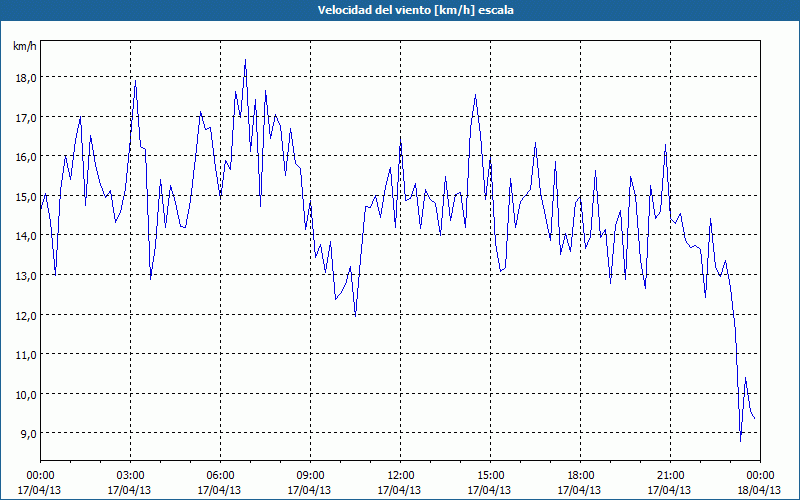The image size is (800, 500).
Task: Click the 15:00 time axis label
Action: click(490, 476)
